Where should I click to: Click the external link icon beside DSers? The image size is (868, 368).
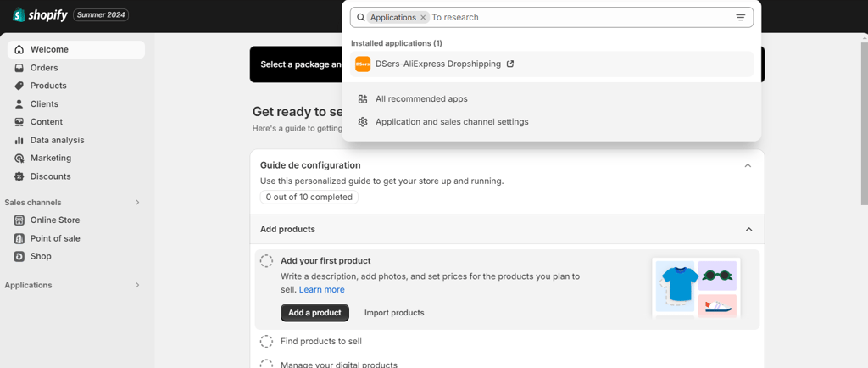point(510,64)
